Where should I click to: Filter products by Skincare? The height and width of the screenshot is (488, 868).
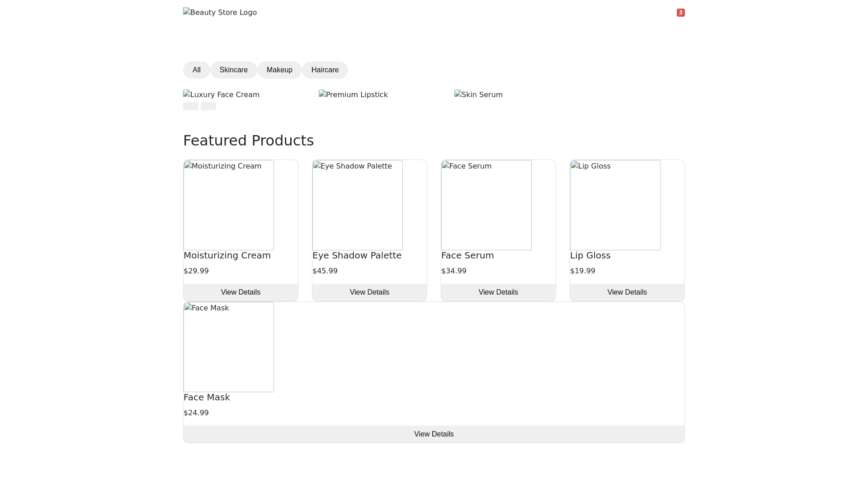click(x=233, y=70)
